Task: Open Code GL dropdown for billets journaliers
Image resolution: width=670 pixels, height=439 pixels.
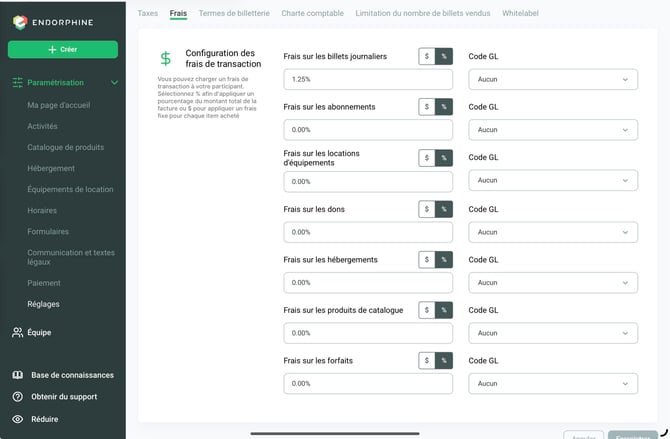Action: pyautogui.click(x=553, y=80)
